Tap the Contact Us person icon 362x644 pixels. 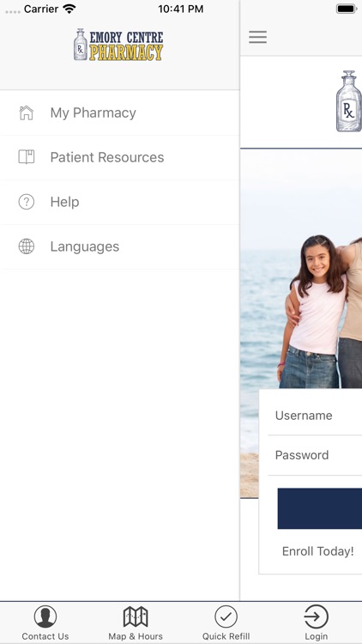pyautogui.click(x=45, y=616)
